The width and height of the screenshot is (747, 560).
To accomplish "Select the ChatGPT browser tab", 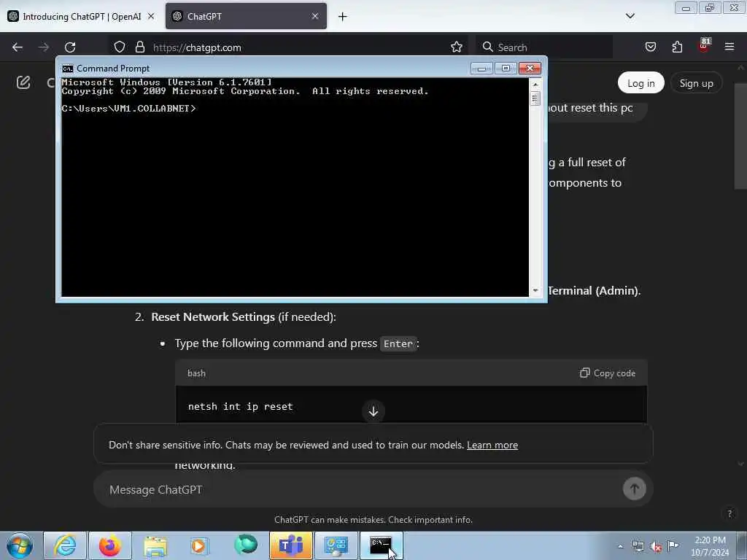I will coord(246,16).
